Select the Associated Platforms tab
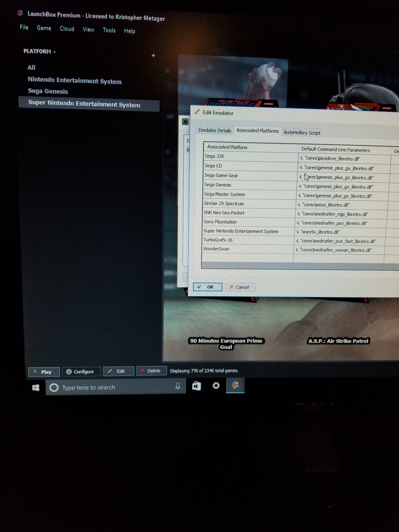Image resolution: width=399 pixels, height=532 pixels. (x=258, y=131)
